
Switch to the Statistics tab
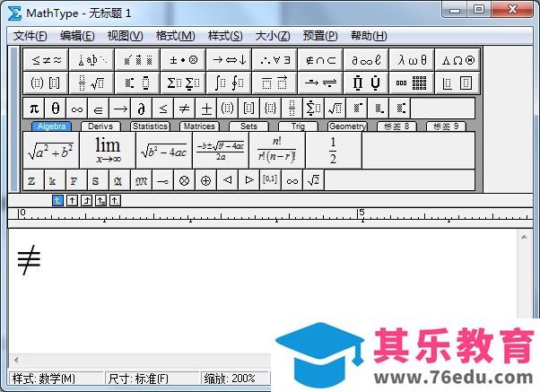coord(150,126)
